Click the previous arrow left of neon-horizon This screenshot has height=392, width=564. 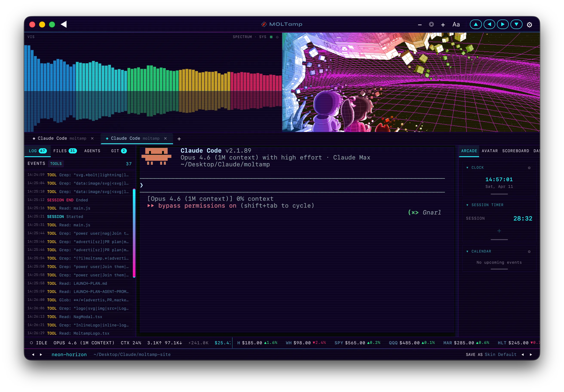click(33, 355)
